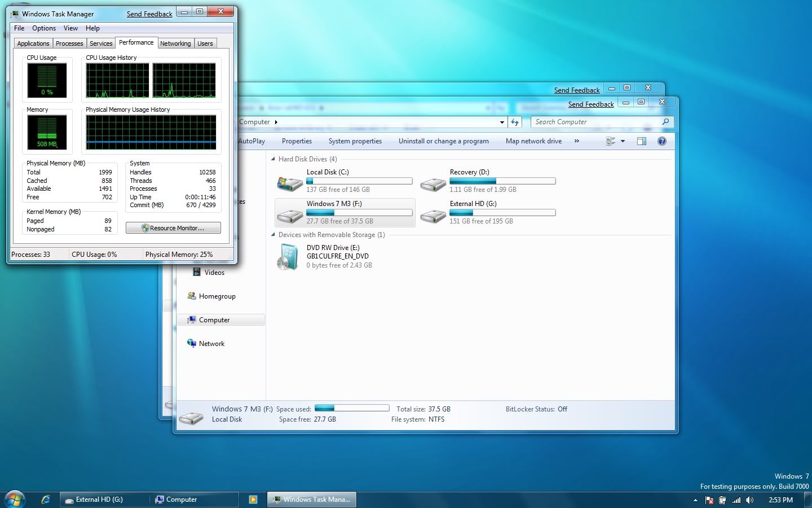Viewport: 812px width, 508px height.
Task: Click the network signal tray icon
Action: 736,500
